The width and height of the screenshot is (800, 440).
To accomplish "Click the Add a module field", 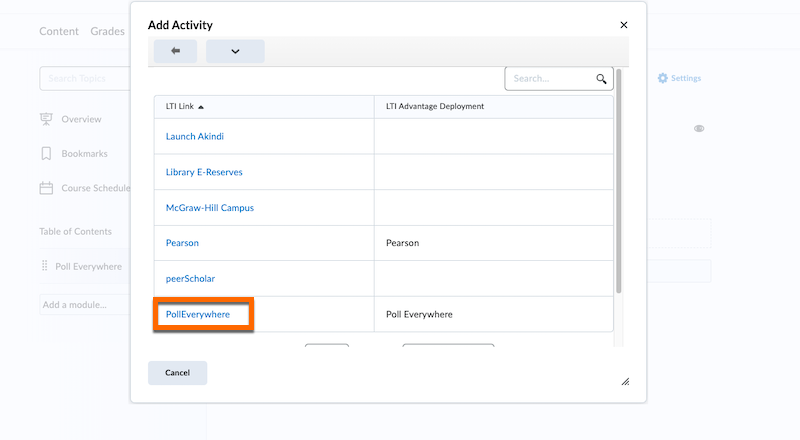I will coord(85,305).
